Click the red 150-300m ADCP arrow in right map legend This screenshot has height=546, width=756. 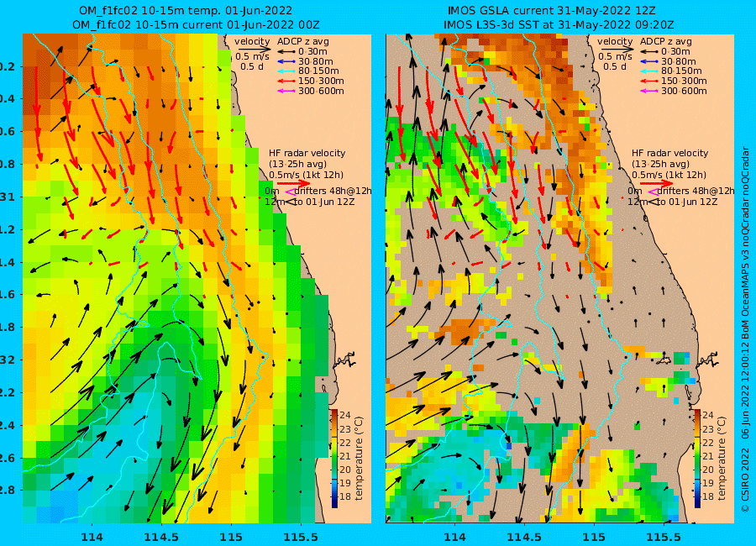pos(648,81)
